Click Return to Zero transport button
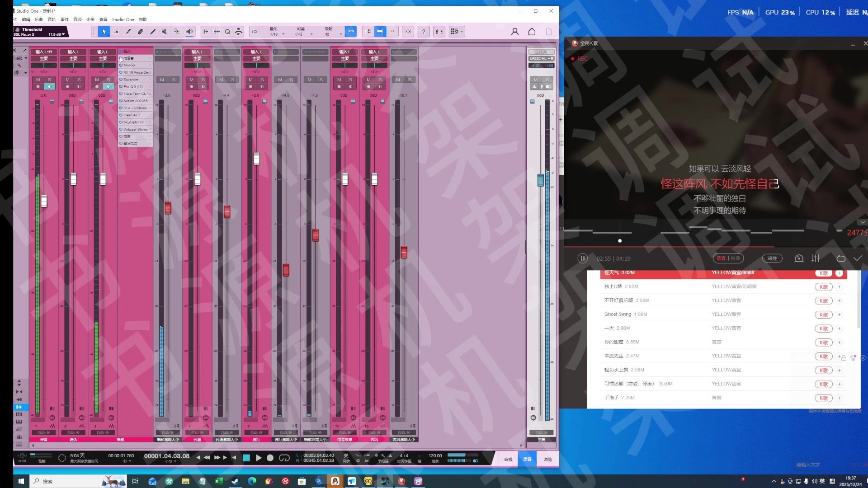 pos(234,458)
